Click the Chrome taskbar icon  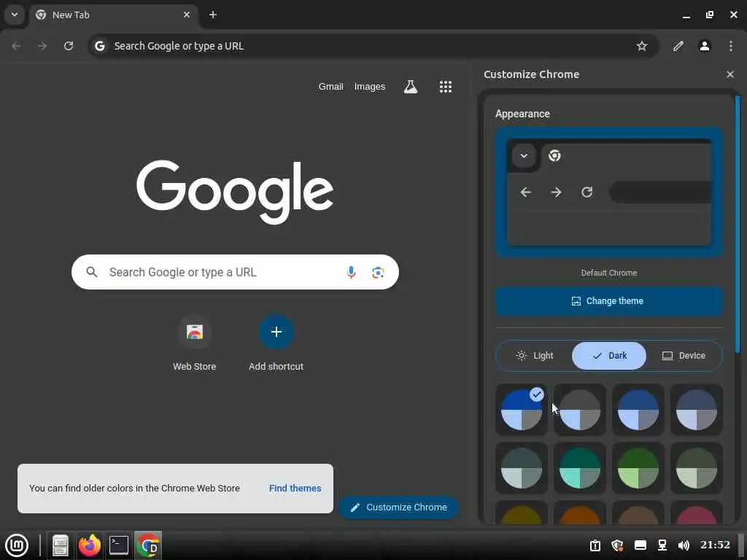(x=148, y=545)
